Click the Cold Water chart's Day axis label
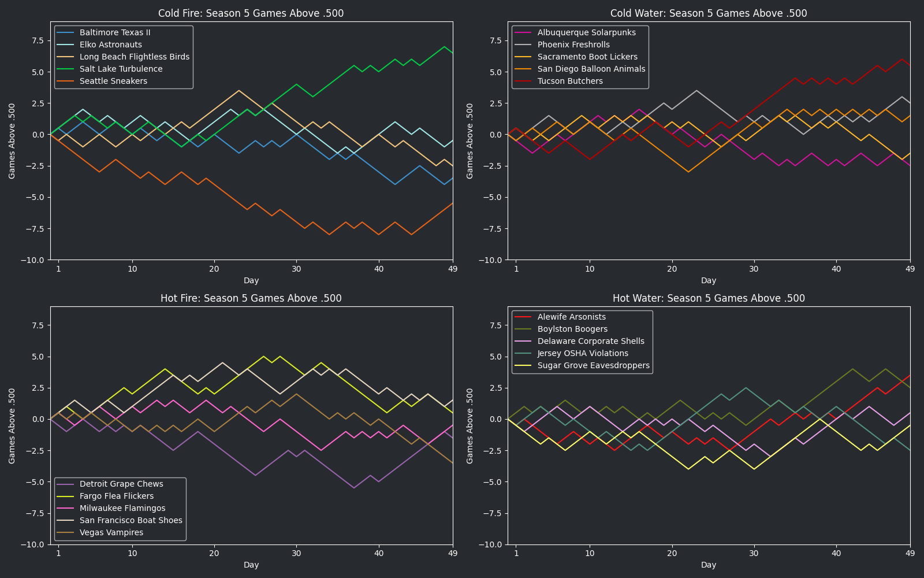Screen dimensions: 924x578 709,280
